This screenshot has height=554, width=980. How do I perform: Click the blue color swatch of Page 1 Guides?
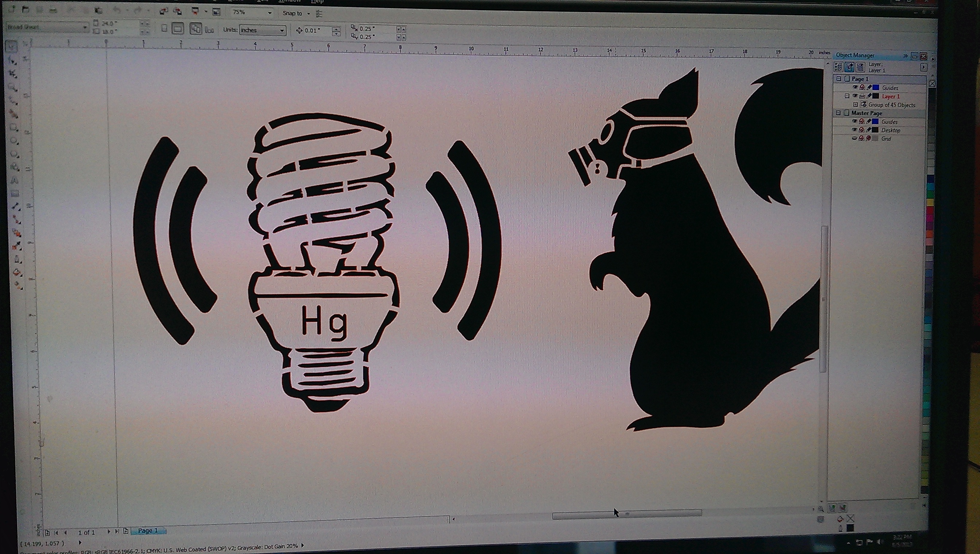click(x=876, y=87)
